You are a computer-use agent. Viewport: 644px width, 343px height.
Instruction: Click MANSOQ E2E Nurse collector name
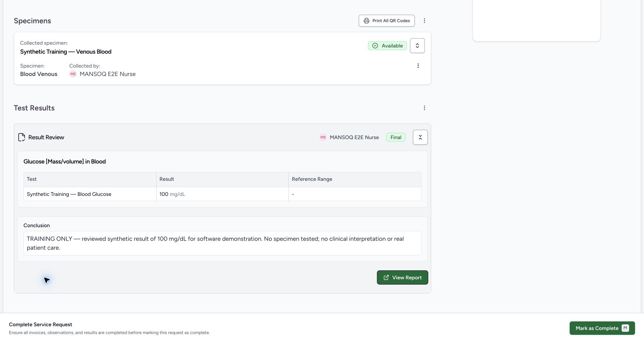[x=108, y=74]
